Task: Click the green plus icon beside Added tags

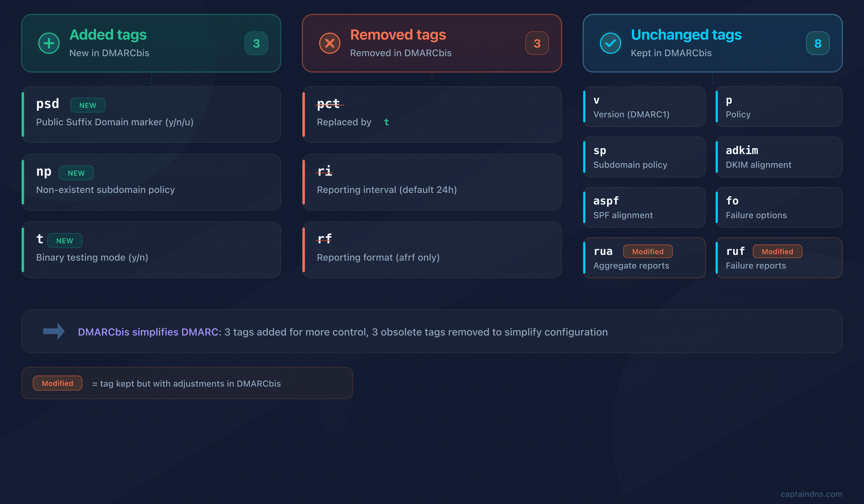Action: point(49,43)
